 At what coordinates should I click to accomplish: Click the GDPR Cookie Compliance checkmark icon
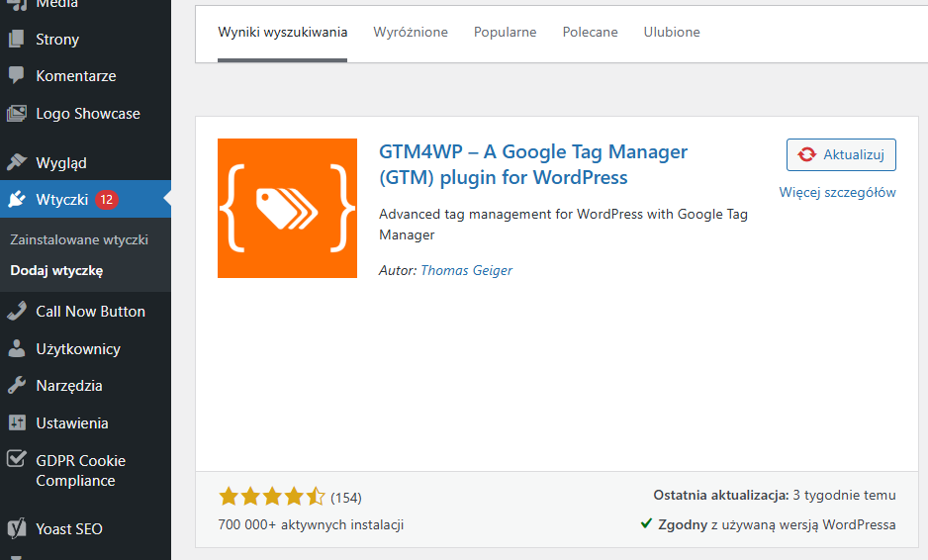[17, 459]
